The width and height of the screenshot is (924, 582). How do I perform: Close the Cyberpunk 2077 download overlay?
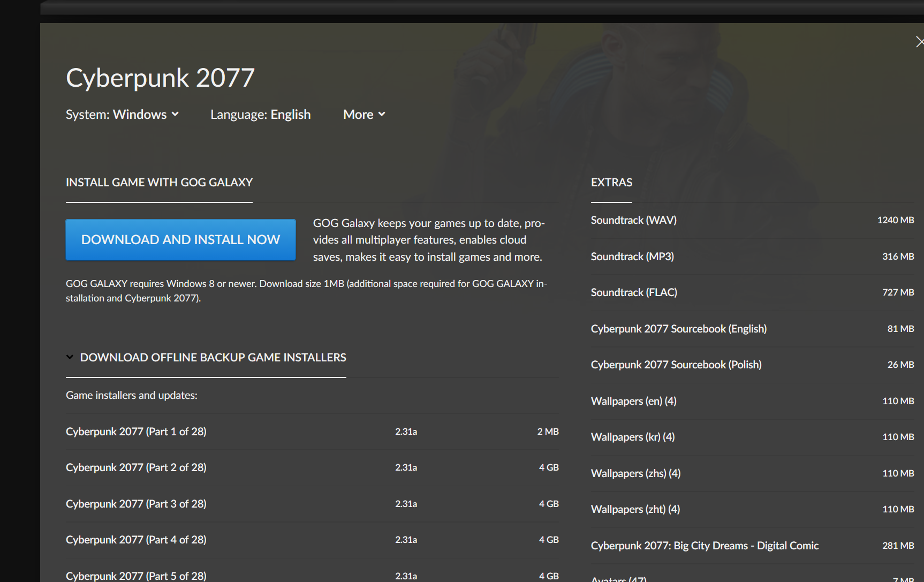point(919,42)
